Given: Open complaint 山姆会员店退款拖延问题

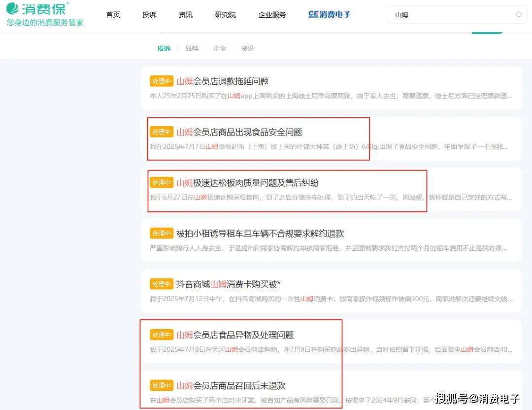Looking at the screenshot, I should coord(223,81).
